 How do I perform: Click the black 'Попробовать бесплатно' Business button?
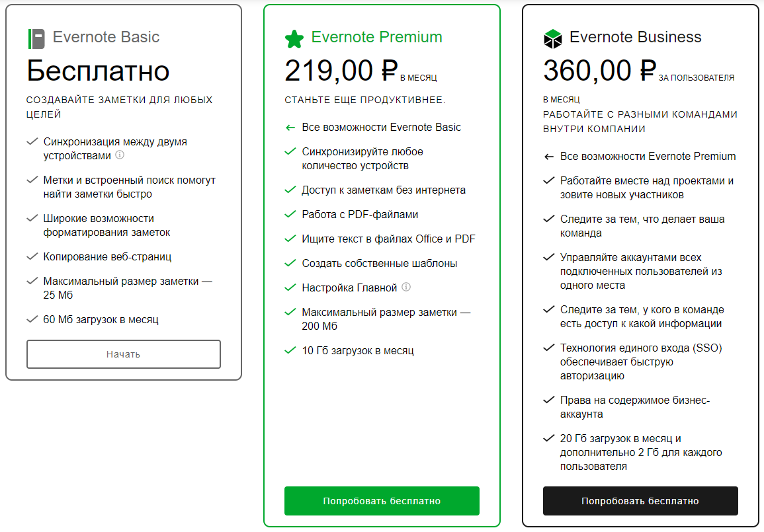640,501
